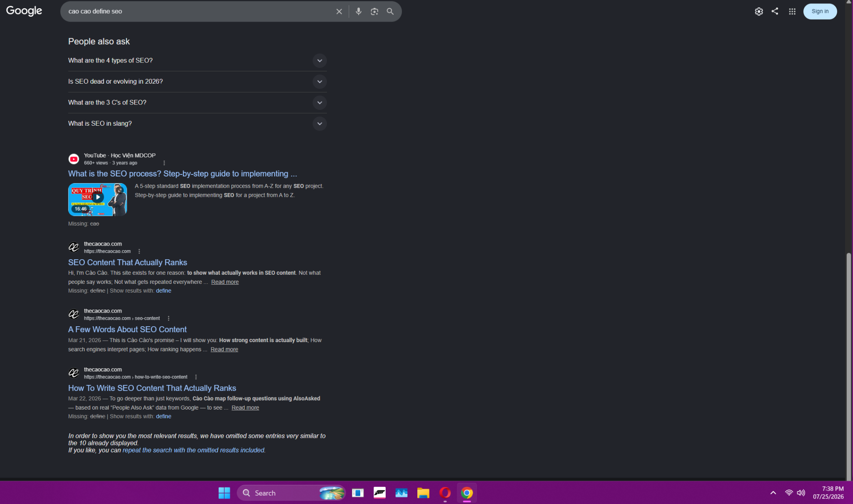The image size is (853, 504).
Task: Click favicon of "How To Write SEO Content" result
Action: (74, 373)
